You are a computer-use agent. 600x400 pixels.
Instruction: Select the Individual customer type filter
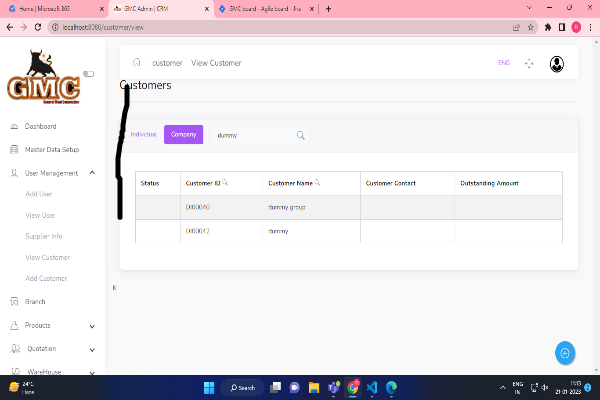pos(144,134)
